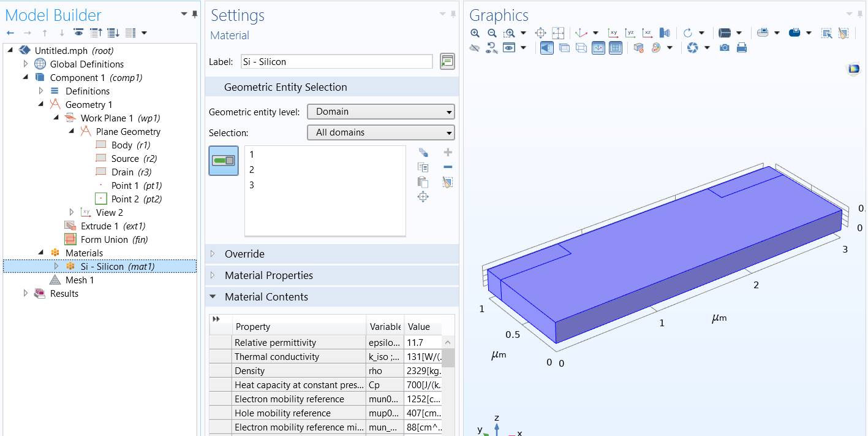This screenshot has height=436, width=868.
Task: Toggle the Activate Selection switch
Action: [224, 161]
